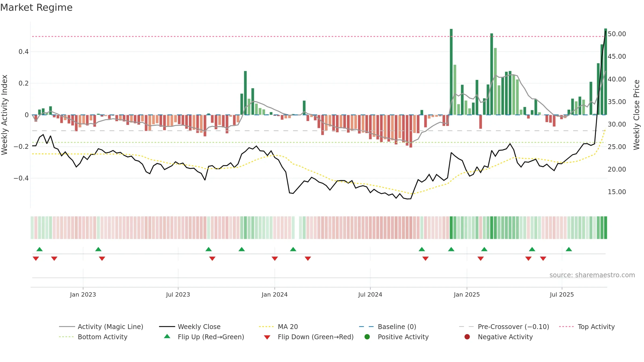Select the Baseline (0) legend entry

tap(387, 327)
